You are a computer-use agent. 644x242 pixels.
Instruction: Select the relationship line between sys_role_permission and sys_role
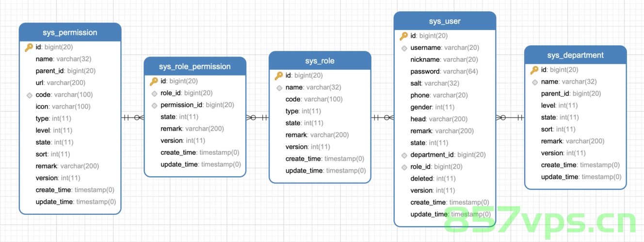click(x=258, y=117)
